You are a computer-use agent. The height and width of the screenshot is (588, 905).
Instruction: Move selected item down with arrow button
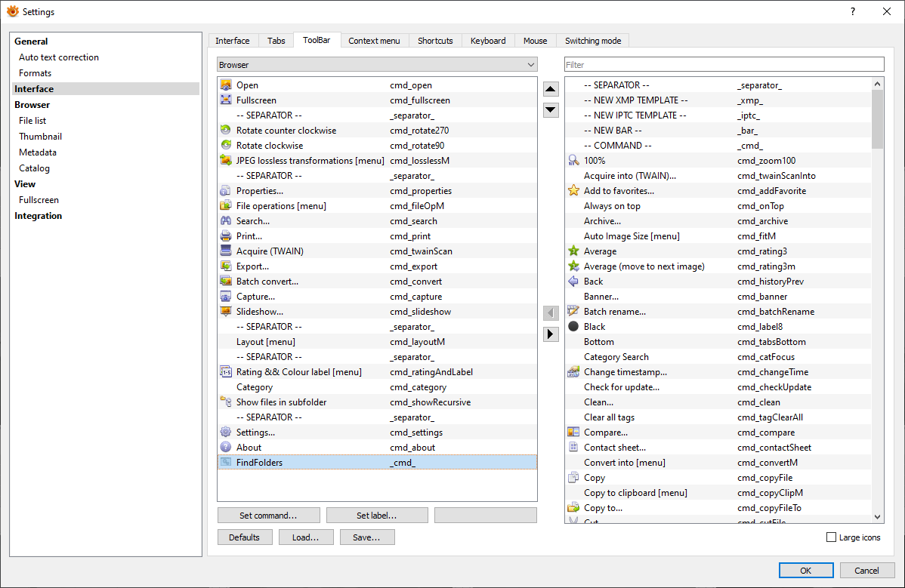click(x=551, y=109)
